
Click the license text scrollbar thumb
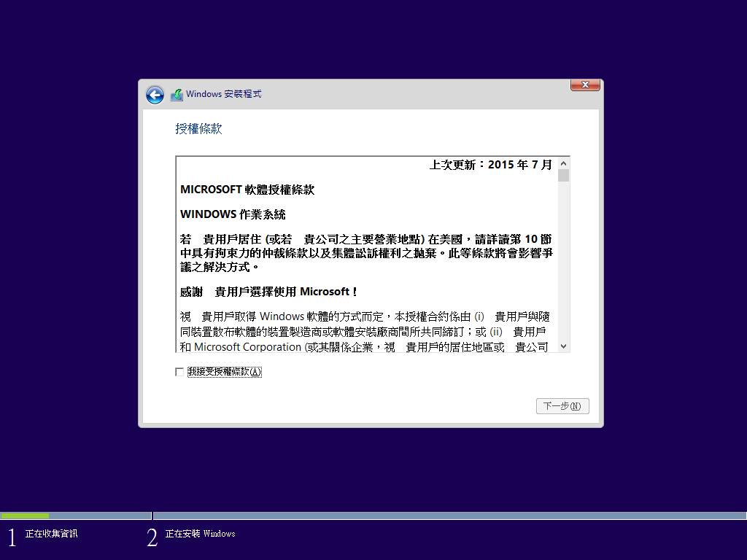(564, 176)
